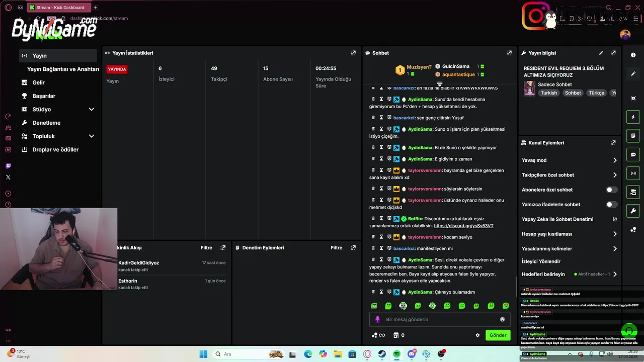
Task: Click the Twitch icon in browser sidebar
Action: [x=8, y=166]
